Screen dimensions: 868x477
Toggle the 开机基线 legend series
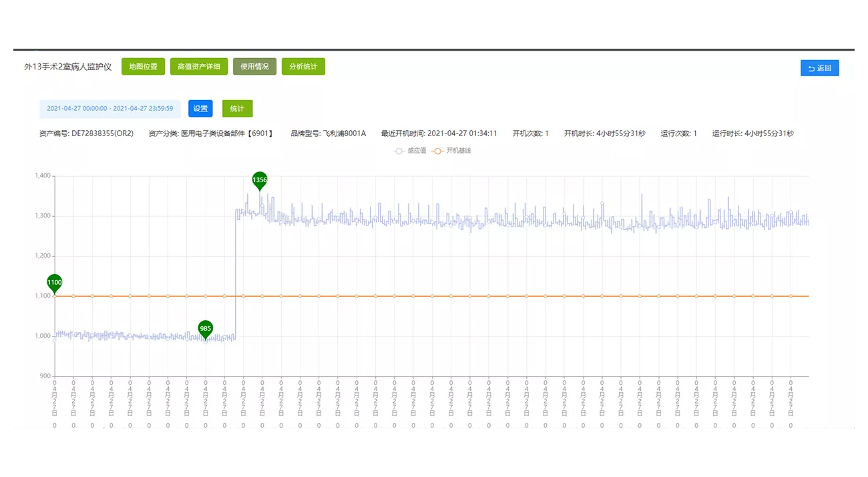tap(451, 151)
